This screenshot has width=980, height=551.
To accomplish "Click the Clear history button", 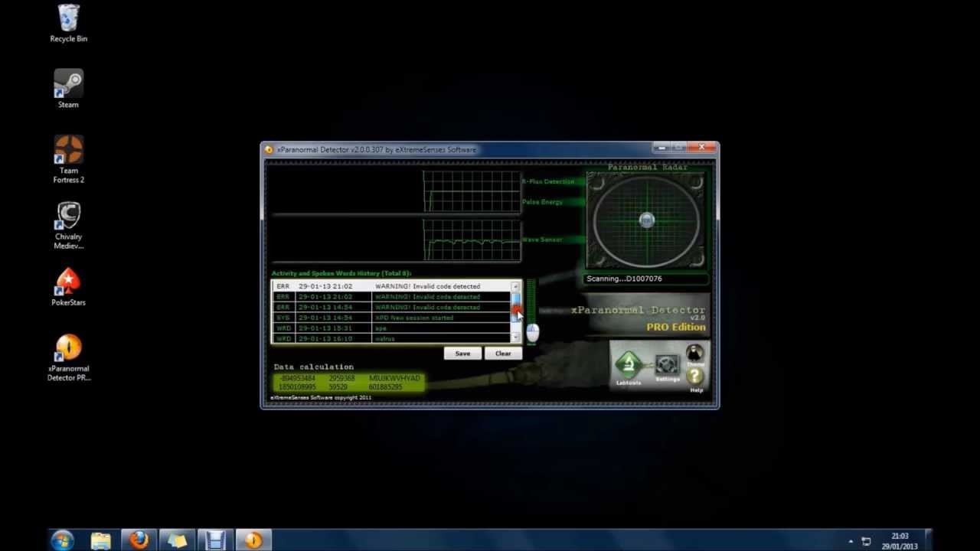I will (503, 354).
